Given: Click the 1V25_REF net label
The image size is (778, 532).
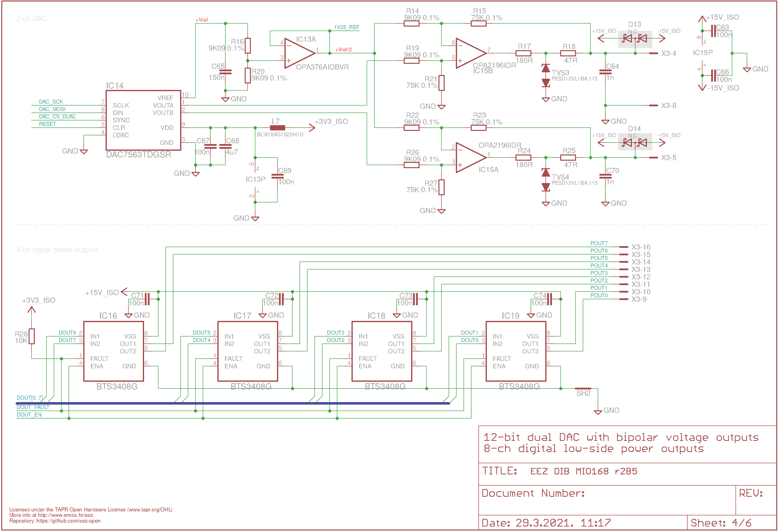Looking at the screenshot, I should [347, 27].
